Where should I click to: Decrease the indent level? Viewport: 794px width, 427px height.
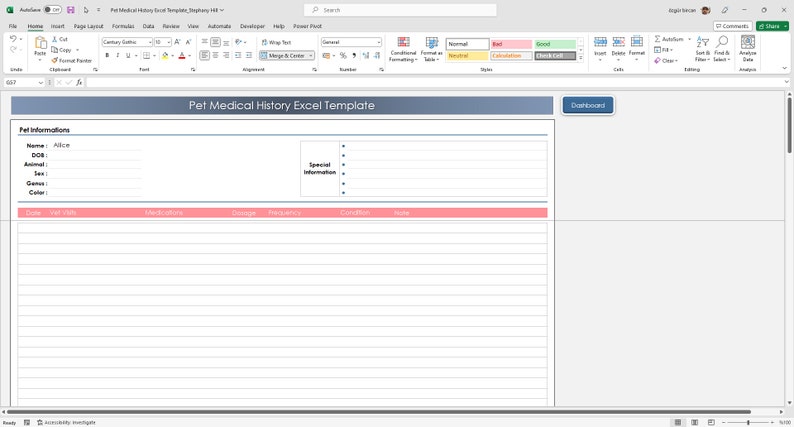[x=238, y=55]
